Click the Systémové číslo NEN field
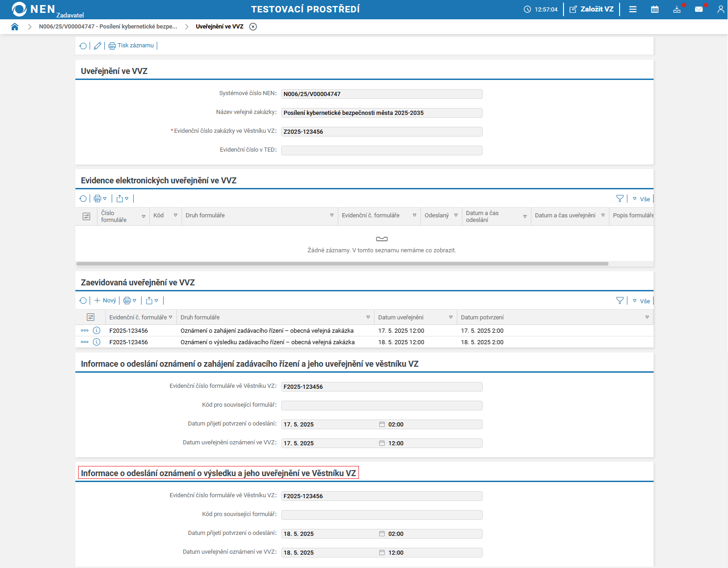This screenshot has height=568, width=728. (x=382, y=94)
